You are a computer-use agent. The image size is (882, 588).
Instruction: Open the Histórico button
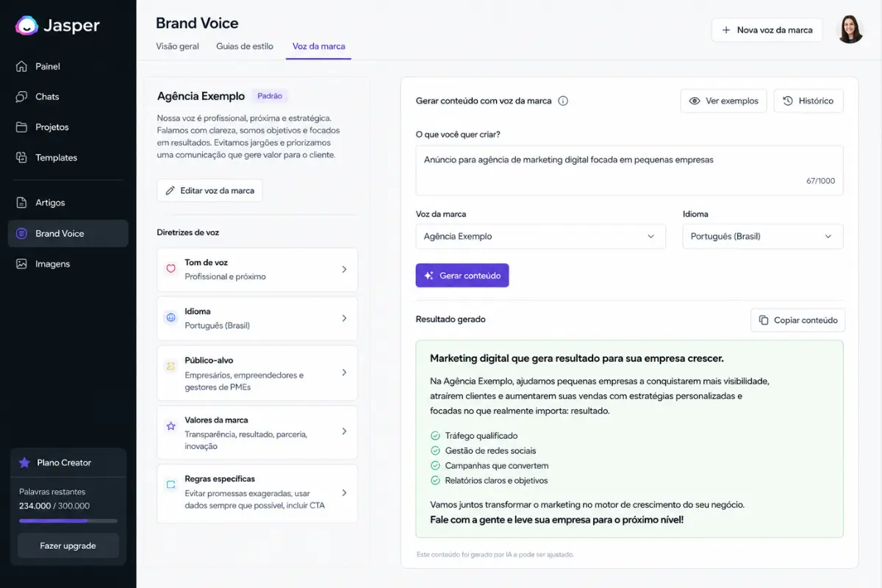pyautogui.click(x=808, y=101)
